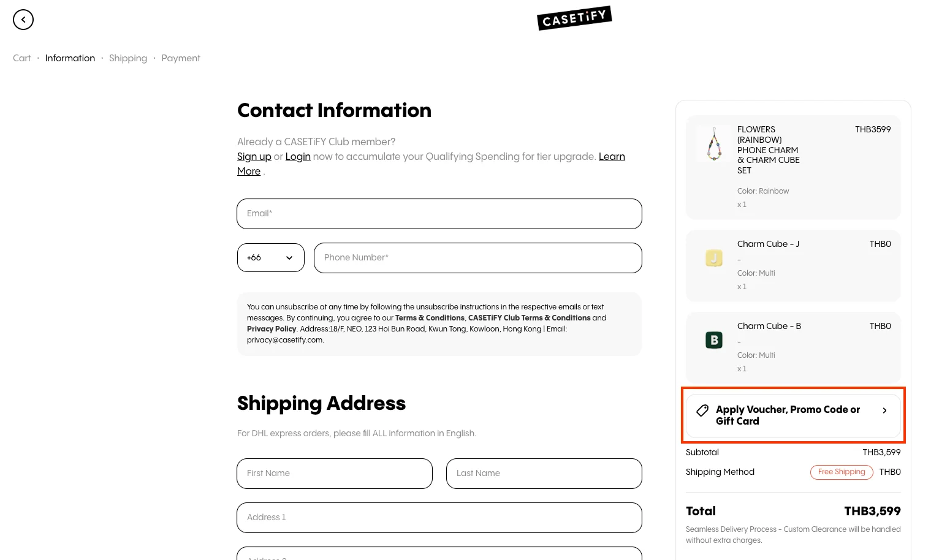The image size is (931, 560).
Task: Click Apply Voucher, Promo Code or Gift Card
Action: pos(788,415)
